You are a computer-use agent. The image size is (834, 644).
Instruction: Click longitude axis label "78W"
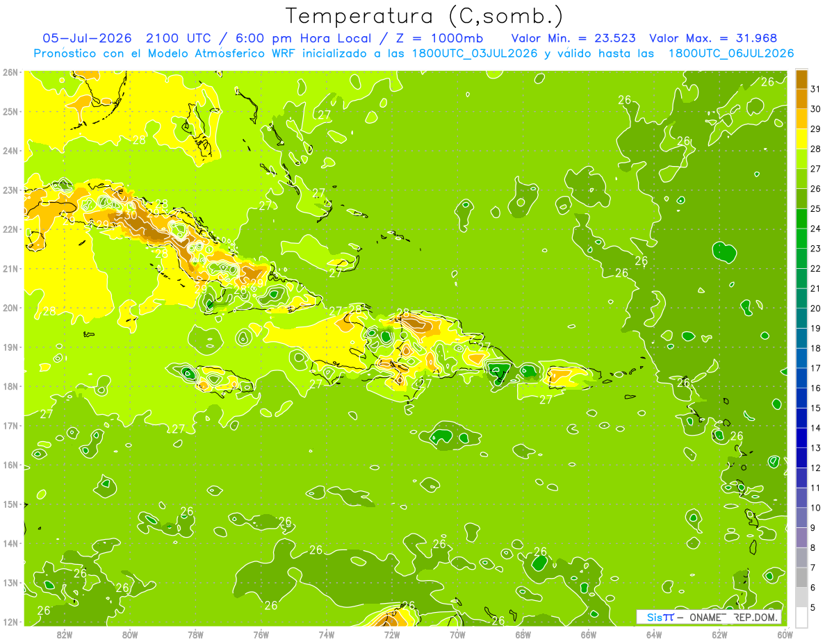click(x=195, y=634)
